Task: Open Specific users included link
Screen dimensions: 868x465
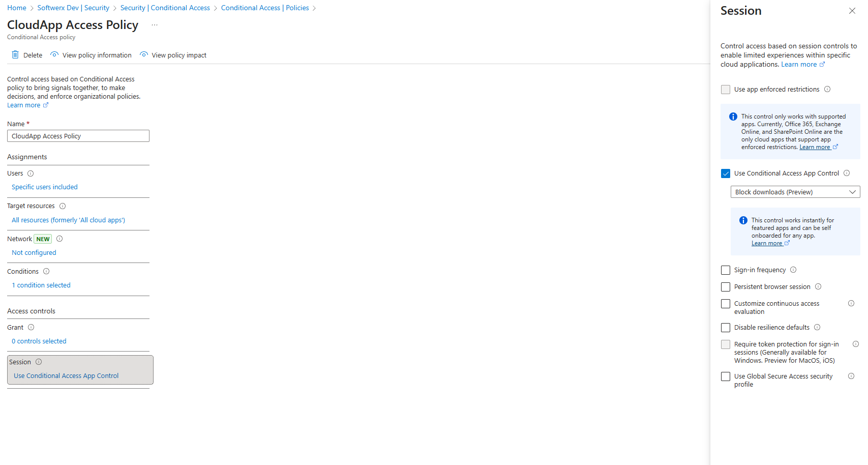Action: (45, 187)
